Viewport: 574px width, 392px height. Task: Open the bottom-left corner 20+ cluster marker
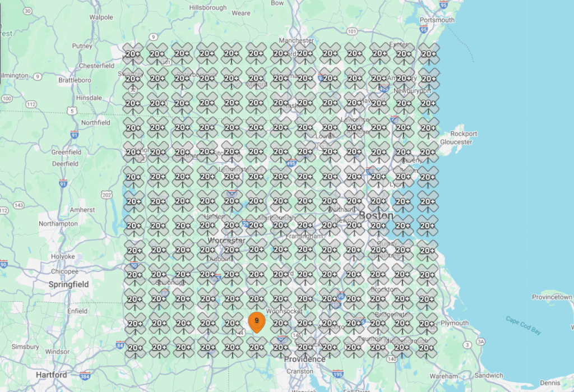[133, 348]
